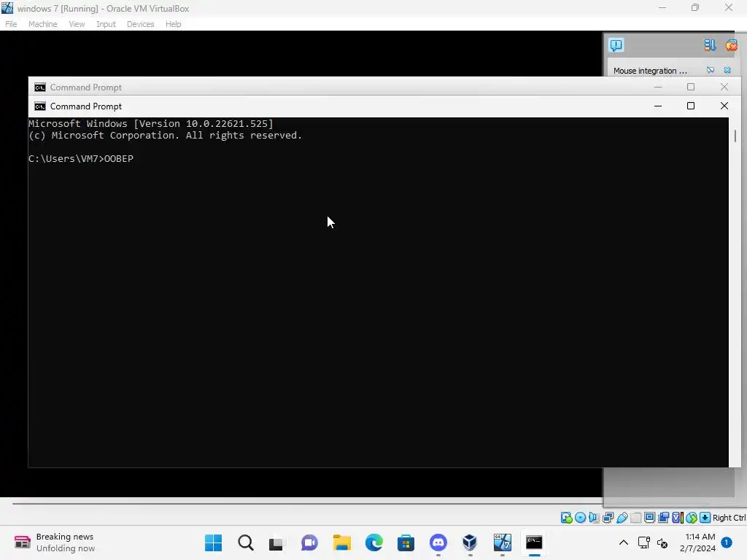Open the Windows Start menu
This screenshot has height=560, width=747.
click(214, 542)
